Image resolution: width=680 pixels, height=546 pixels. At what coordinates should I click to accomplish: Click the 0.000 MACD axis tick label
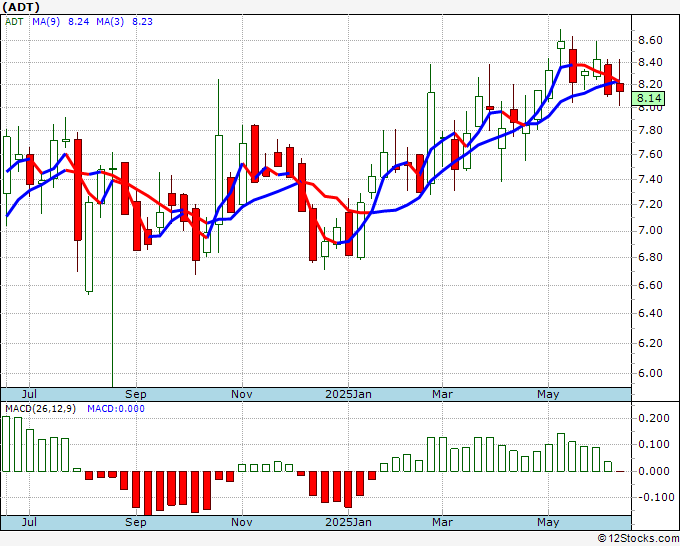654,471
